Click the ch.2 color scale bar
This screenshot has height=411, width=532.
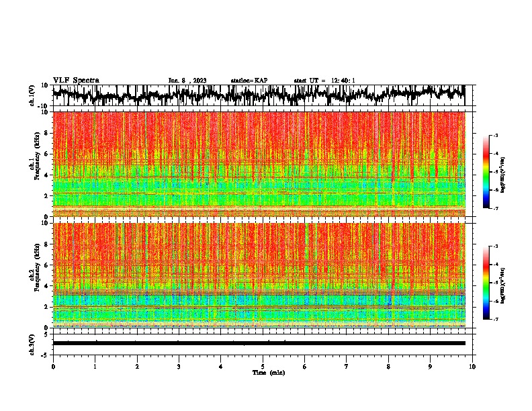(486, 283)
